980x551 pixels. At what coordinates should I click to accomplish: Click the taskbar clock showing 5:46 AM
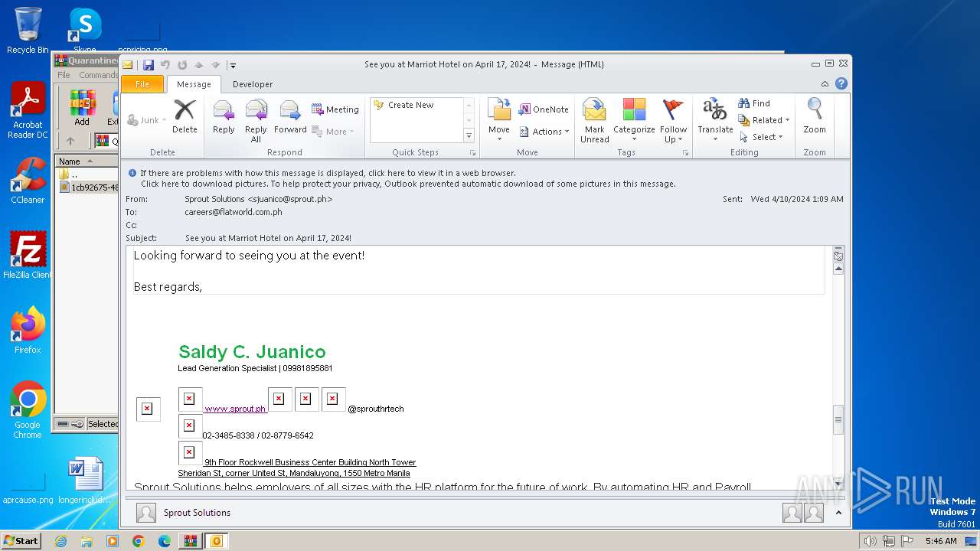(941, 541)
